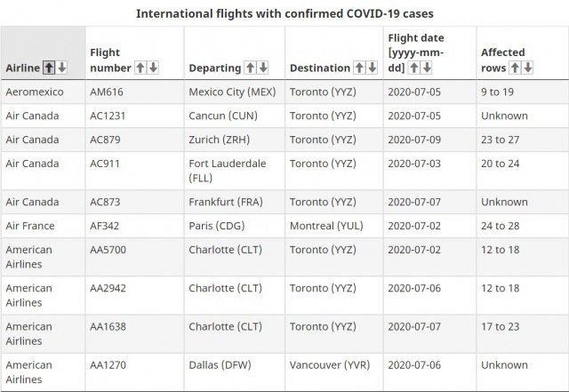The height and width of the screenshot is (392, 569).
Task: Click the AA1270 flight number cell
Action: point(134,372)
